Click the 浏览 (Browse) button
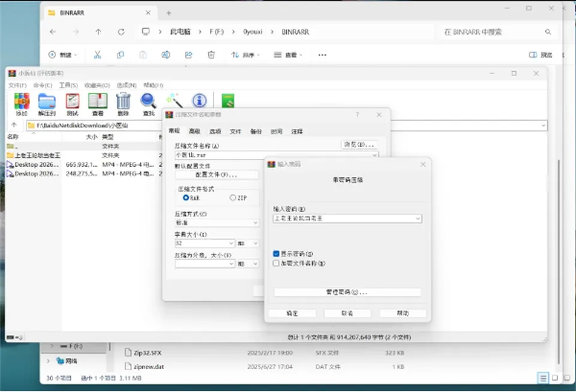Viewport: 576px width, 392px height. point(359,144)
